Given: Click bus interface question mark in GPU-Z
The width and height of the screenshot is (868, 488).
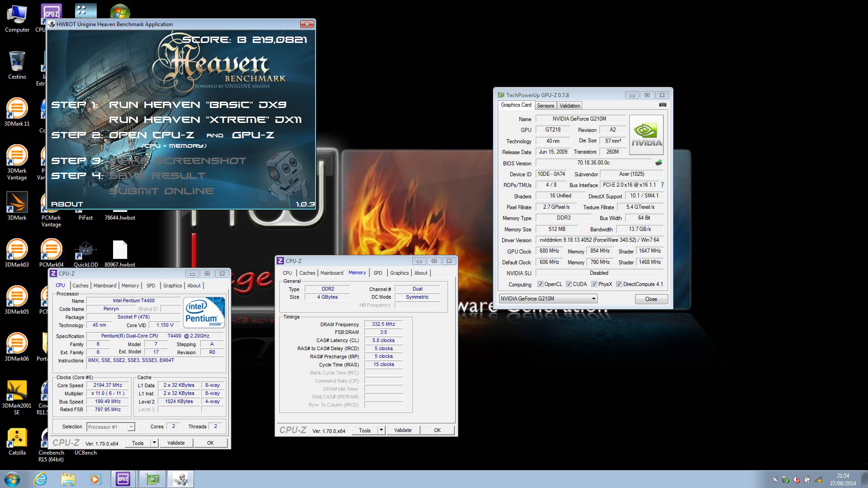Looking at the screenshot, I should [662, 185].
